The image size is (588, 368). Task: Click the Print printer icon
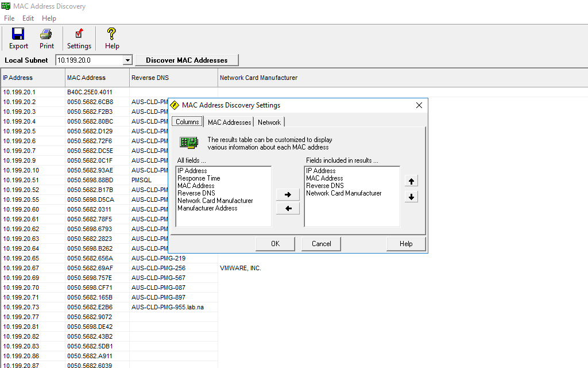pyautogui.click(x=46, y=34)
